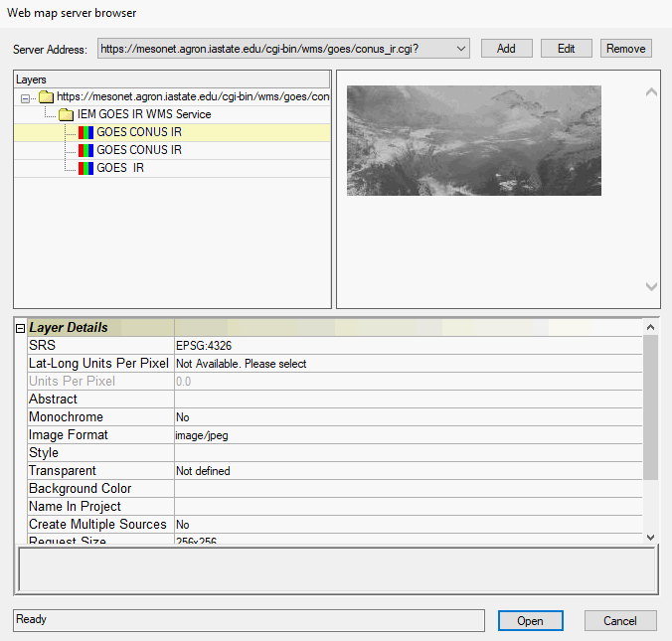Viewport: 672px width, 641px height.
Task: Click the Background Color value field
Action: click(408, 489)
